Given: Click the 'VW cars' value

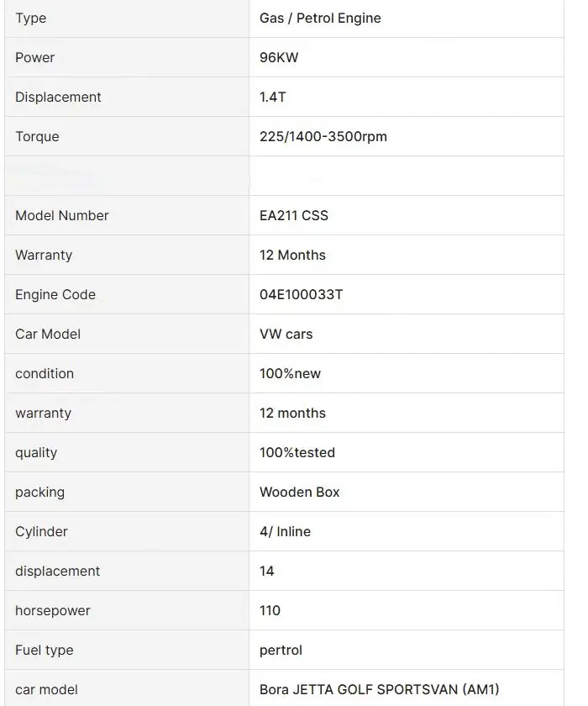Looking at the screenshot, I should [286, 334].
